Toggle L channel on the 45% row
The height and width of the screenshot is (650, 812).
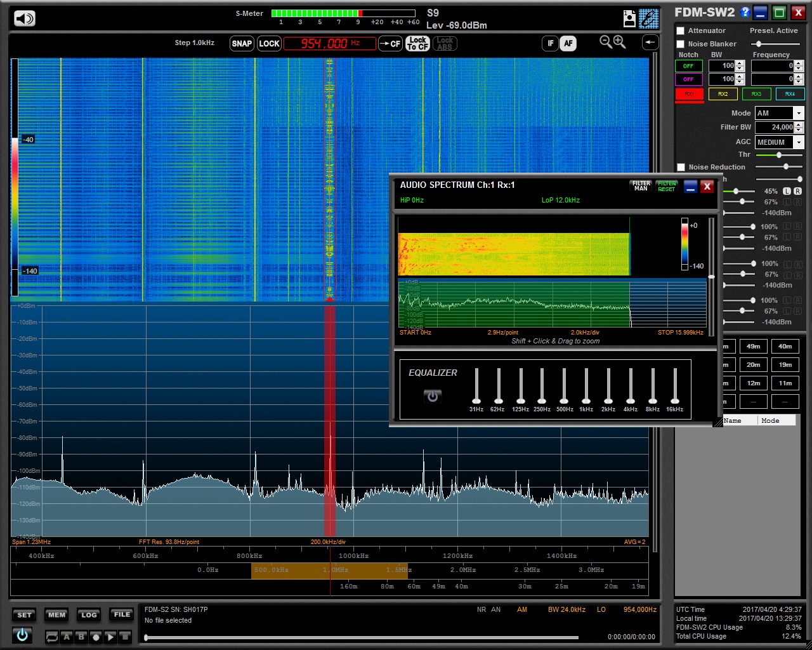click(x=787, y=191)
